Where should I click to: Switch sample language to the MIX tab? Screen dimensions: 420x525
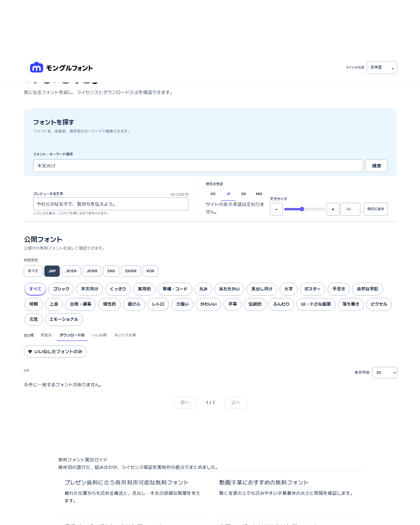coord(259,194)
